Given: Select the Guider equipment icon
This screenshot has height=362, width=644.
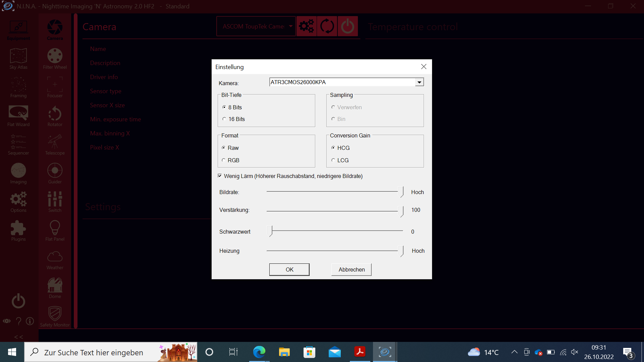Looking at the screenshot, I should coord(55,174).
